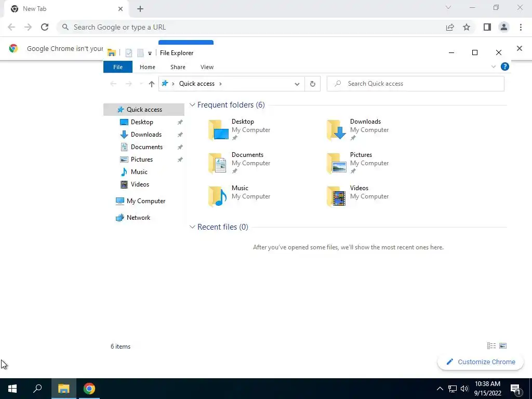Open the Windows Start menu
The image size is (532, 399).
tap(12, 389)
